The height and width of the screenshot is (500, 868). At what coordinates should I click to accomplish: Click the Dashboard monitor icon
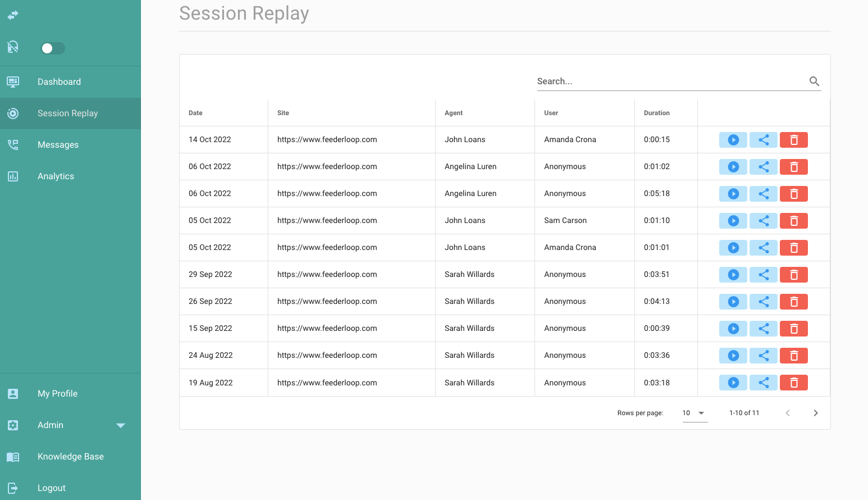pos(13,82)
